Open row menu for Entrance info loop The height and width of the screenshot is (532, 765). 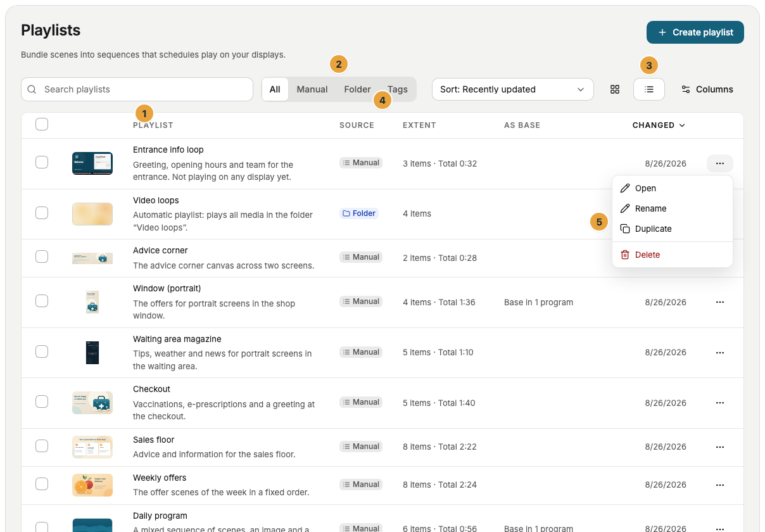click(x=720, y=163)
